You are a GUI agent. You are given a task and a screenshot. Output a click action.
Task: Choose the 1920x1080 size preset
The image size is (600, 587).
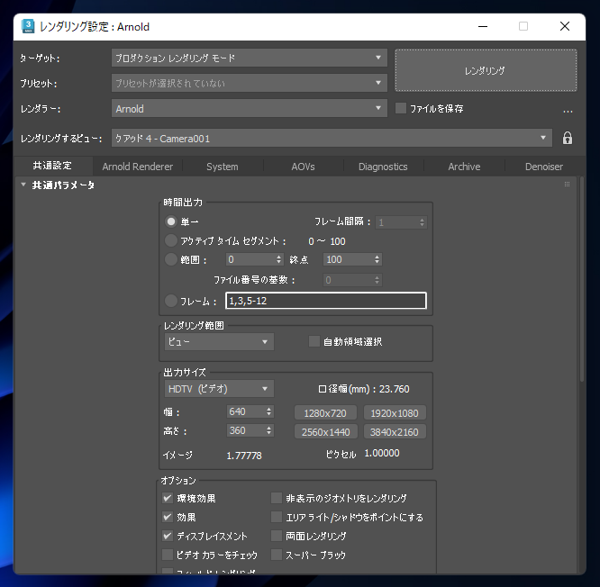pyautogui.click(x=395, y=413)
